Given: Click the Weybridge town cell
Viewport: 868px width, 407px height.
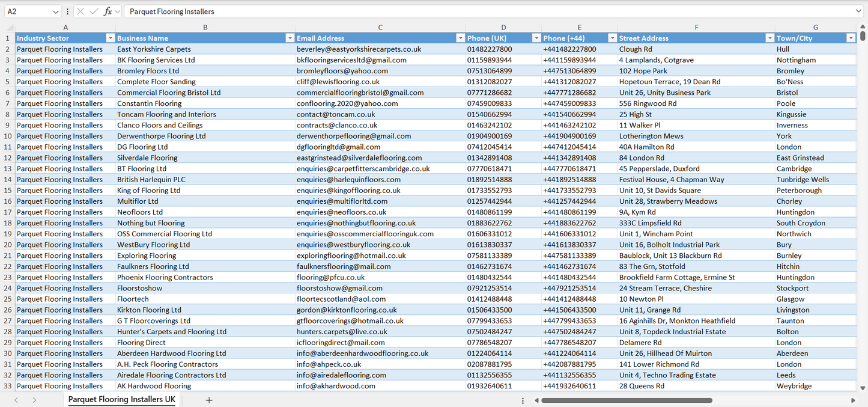Looking at the screenshot, I should tap(816, 386).
